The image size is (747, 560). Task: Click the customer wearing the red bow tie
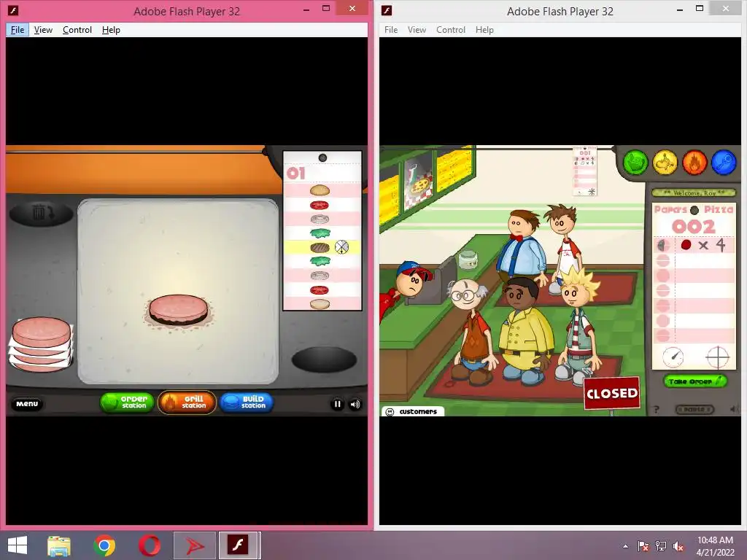522,246
